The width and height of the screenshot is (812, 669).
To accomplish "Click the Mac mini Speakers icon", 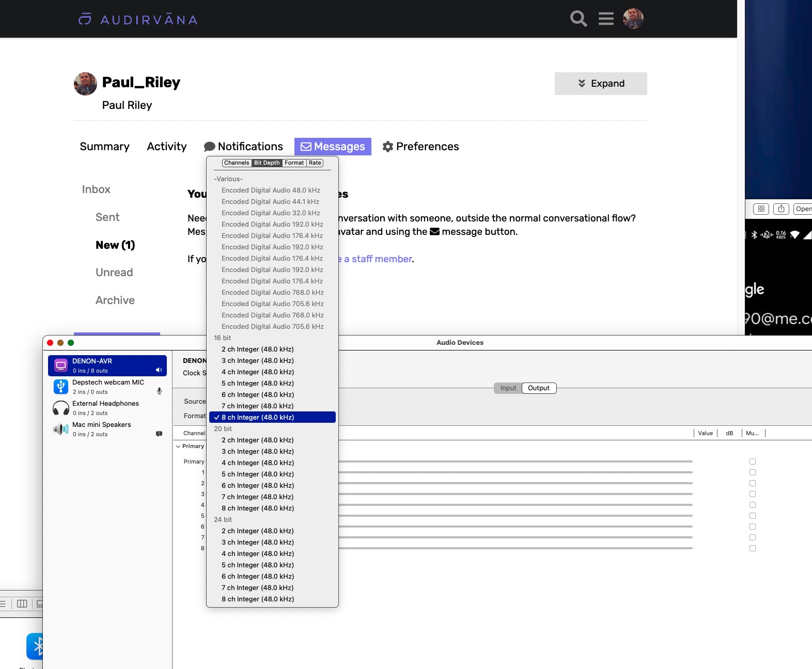I will click(61, 429).
